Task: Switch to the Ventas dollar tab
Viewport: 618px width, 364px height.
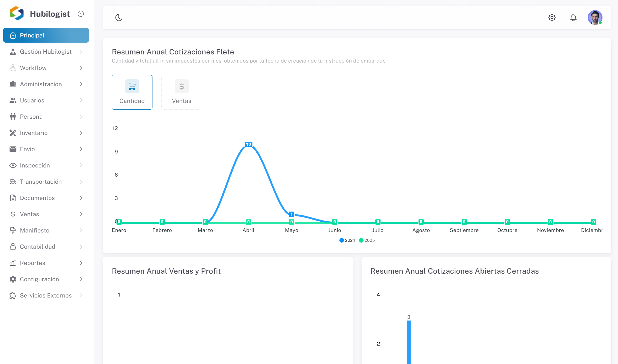Action: [x=182, y=92]
